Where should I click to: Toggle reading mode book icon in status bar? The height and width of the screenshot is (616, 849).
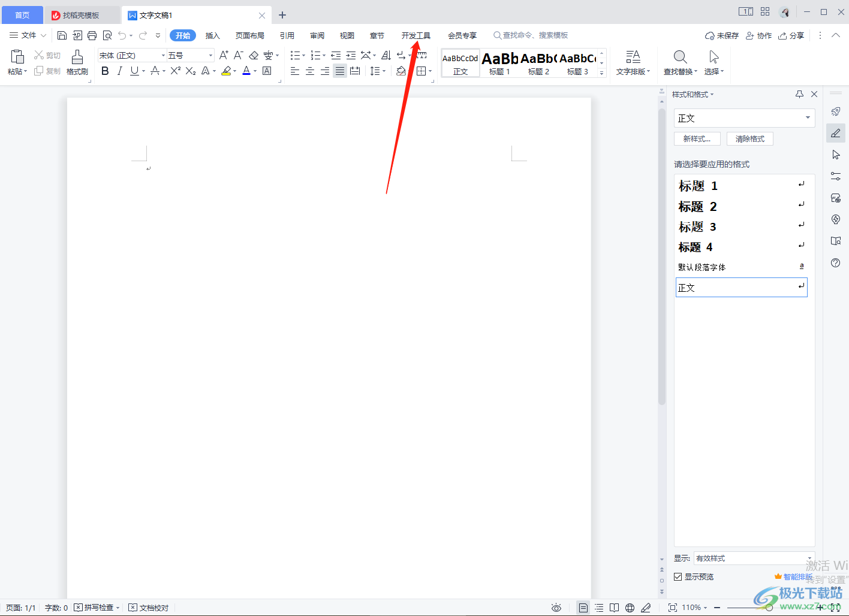click(x=614, y=608)
